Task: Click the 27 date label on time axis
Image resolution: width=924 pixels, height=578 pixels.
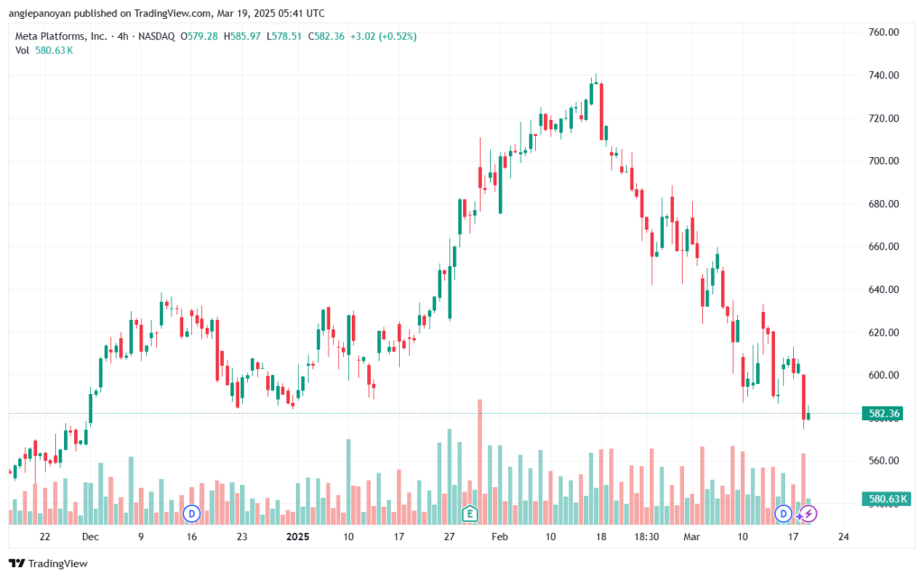Action: pyautogui.click(x=449, y=537)
